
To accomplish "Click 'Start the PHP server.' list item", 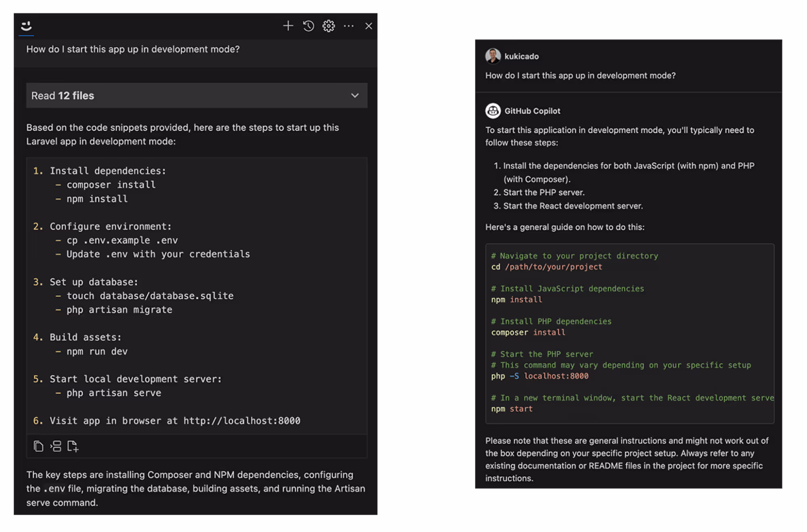I will (x=543, y=193).
